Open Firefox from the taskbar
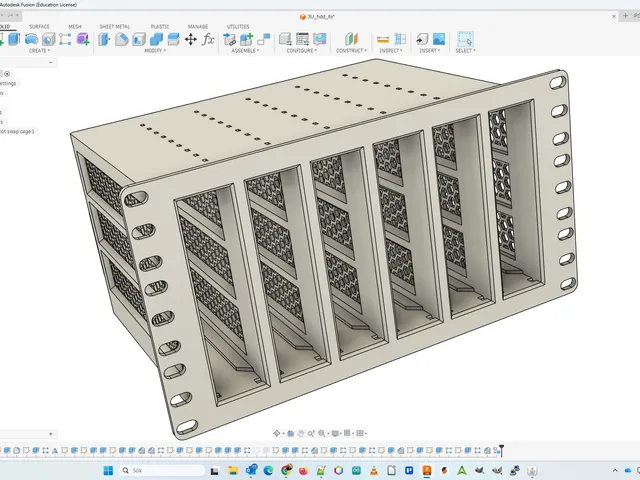Viewport: 640px width, 480px height. (303, 471)
